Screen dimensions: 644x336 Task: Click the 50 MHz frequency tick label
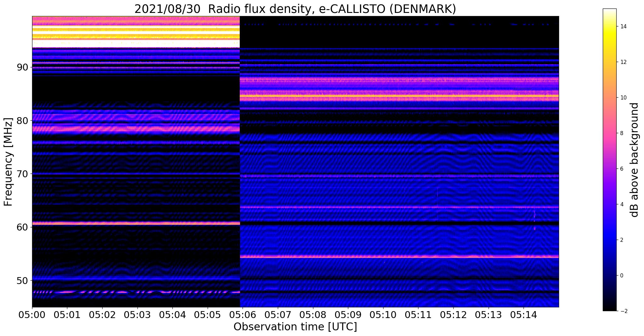point(22,280)
